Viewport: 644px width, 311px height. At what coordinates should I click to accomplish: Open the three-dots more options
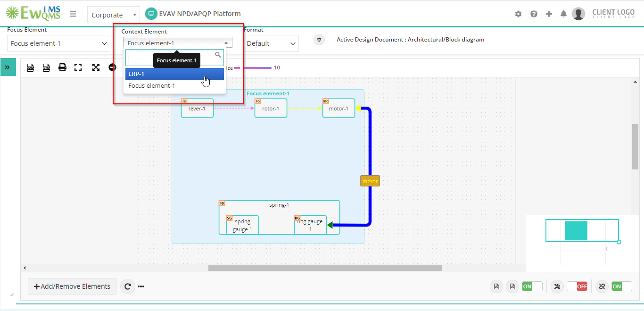tap(141, 286)
